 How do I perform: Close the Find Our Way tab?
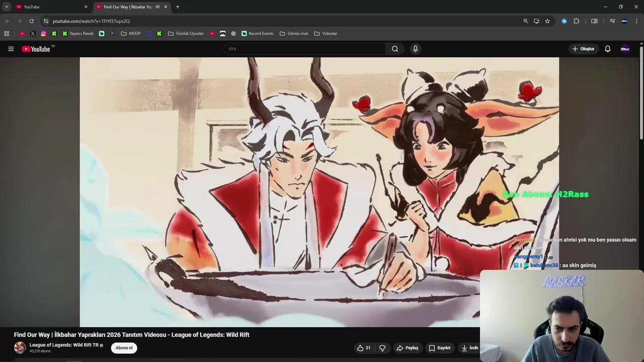[166, 7]
